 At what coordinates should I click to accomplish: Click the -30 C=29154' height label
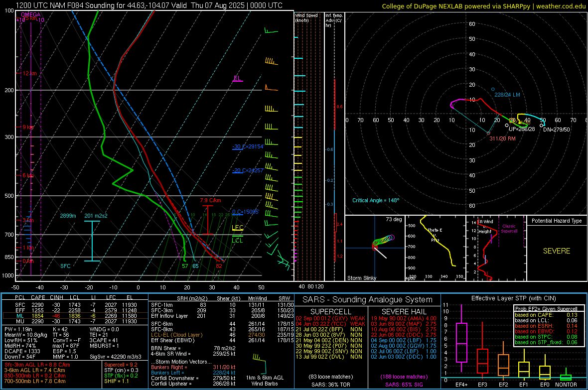pyautogui.click(x=248, y=146)
